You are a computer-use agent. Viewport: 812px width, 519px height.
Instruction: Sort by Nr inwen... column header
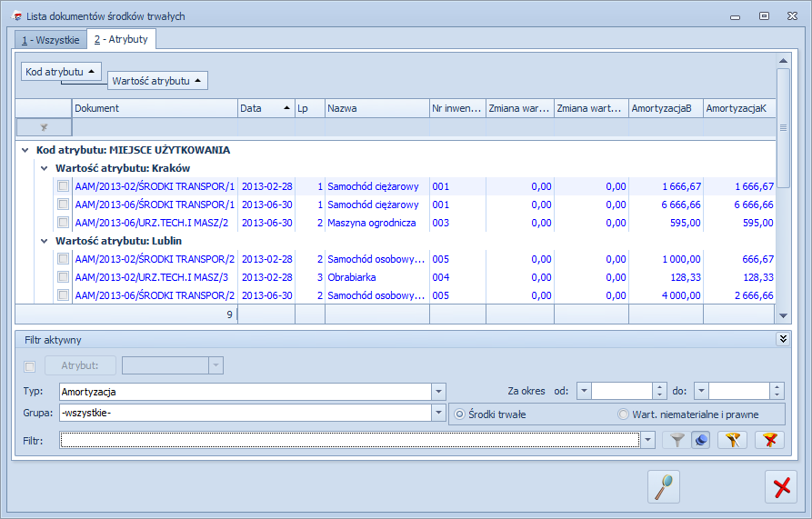(457, 108)
